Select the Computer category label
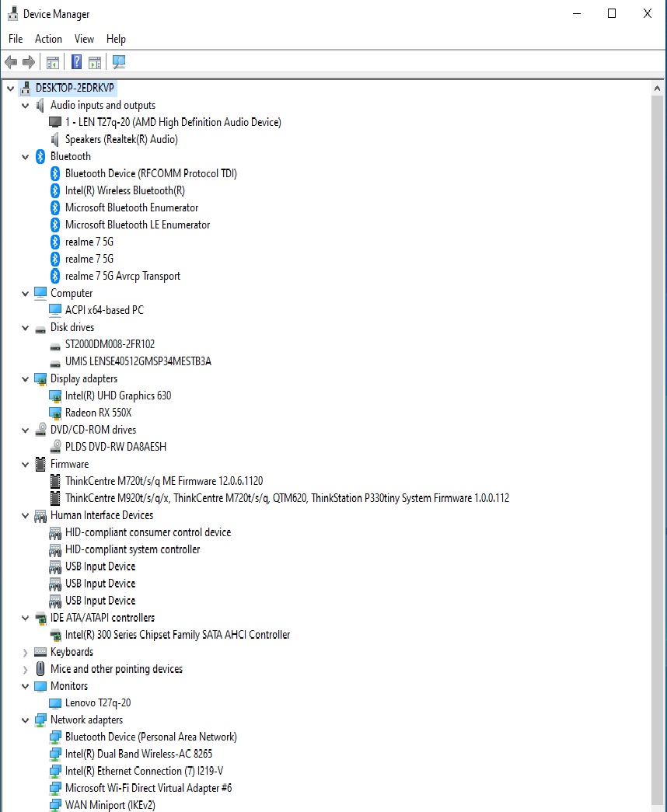Image resolution: width=667 pixels, height=812 pixels. coord(72,293)
